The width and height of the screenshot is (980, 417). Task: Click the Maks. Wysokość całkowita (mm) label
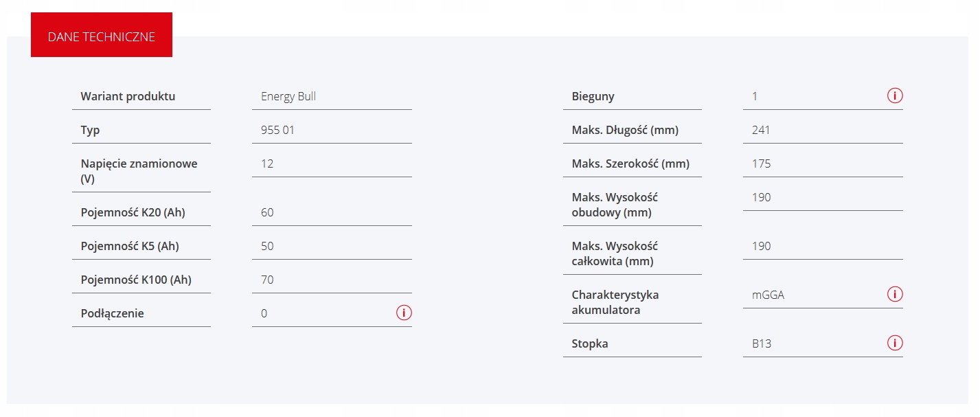[x=615, y=253]
